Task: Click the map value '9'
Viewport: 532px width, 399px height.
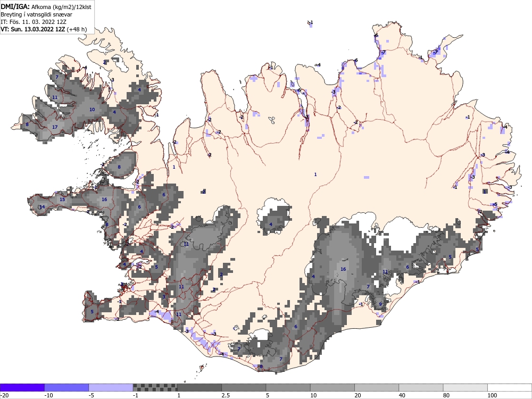Action: [x=380, y=304]
